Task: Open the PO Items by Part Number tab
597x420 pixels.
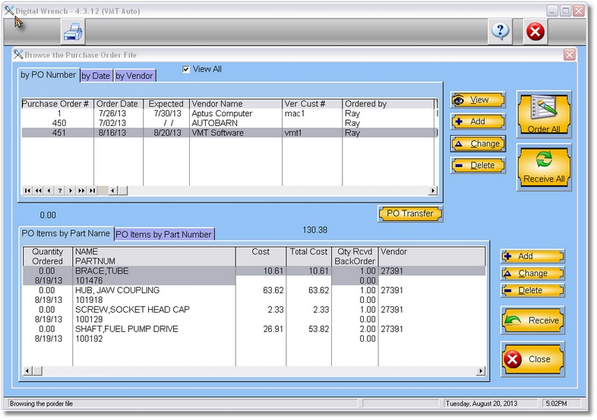Action: coord(164,234)
